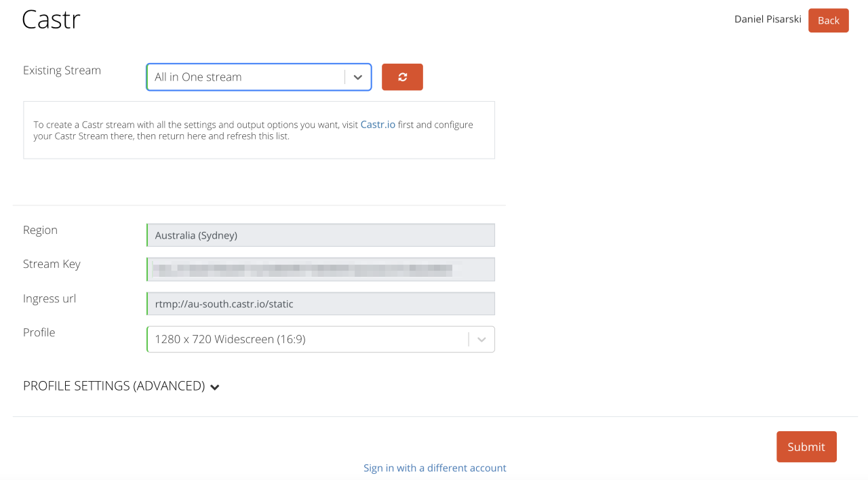Click the Daniel Pisarski account name
Viewport: 868px width, 480px height.
pos(768,20)
